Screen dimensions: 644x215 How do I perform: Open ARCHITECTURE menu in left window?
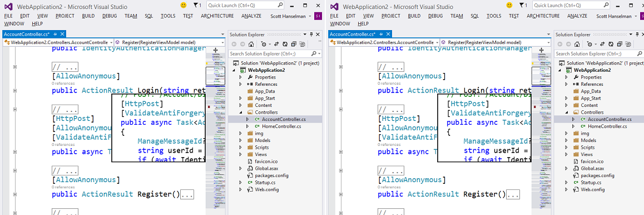(217, 16)
